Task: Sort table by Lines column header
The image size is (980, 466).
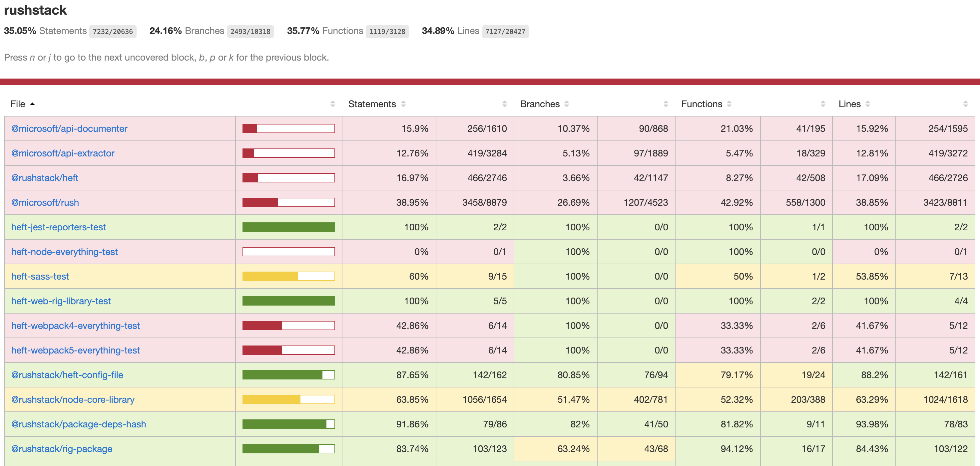Action: click(849, 104)
